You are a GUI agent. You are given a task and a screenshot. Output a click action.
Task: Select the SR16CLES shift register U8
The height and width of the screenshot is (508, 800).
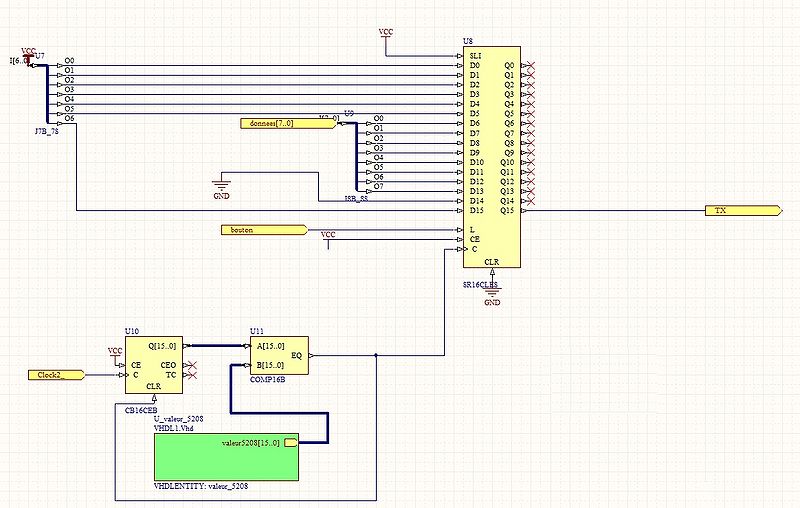[x=490, y=160]
